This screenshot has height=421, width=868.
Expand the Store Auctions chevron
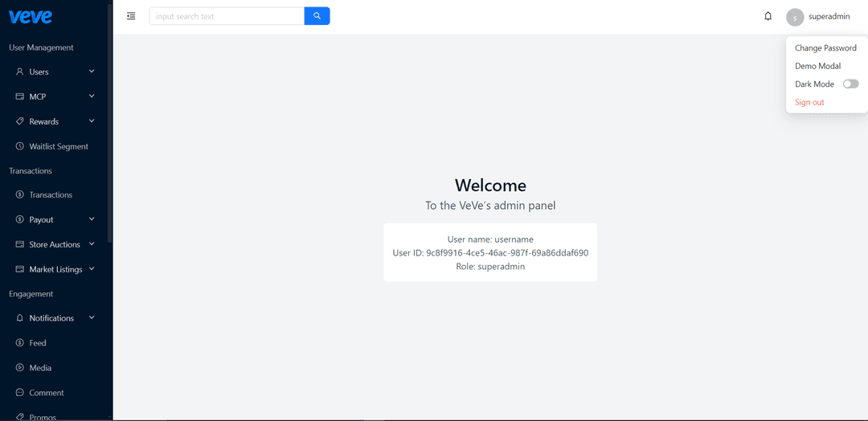[x=92, y=244]
